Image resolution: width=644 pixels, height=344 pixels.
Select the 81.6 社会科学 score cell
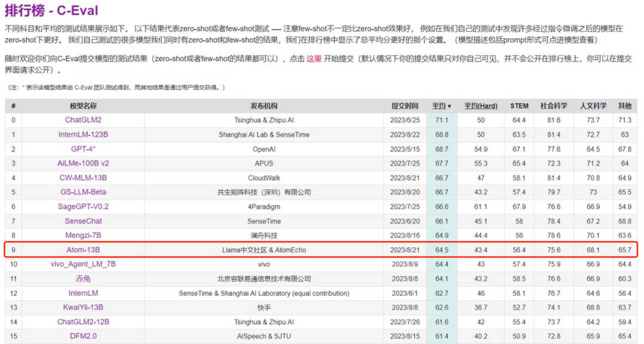[553, 120]
